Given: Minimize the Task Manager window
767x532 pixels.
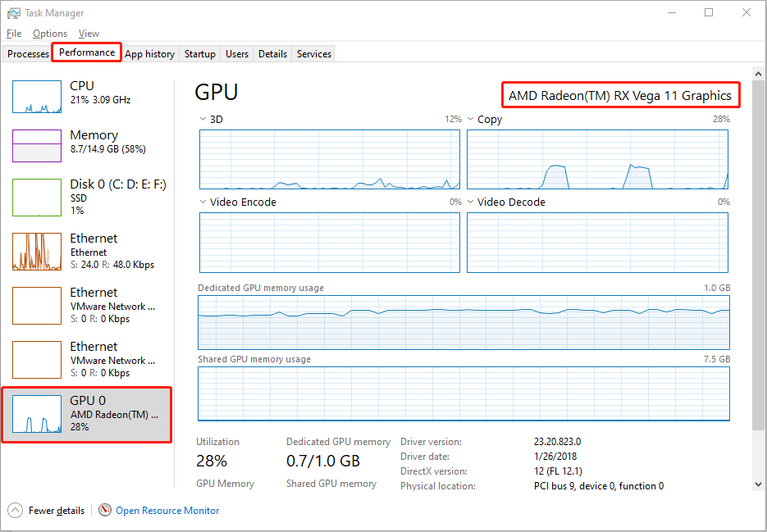Looking at the screenshot, I should click(671, 13).
